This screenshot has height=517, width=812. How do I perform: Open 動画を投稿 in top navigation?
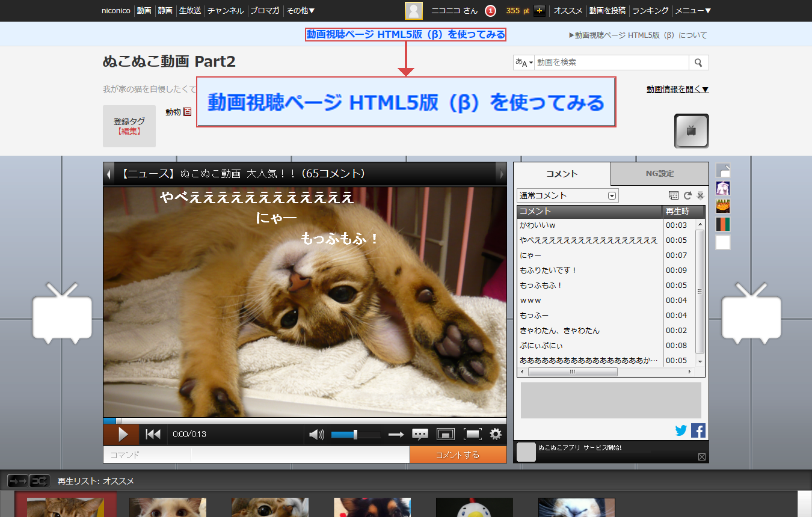607,11
